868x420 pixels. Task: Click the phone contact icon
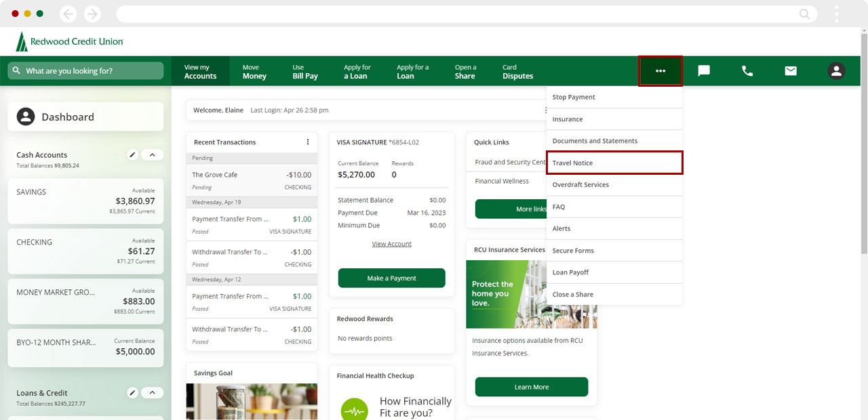pos(747,71)
